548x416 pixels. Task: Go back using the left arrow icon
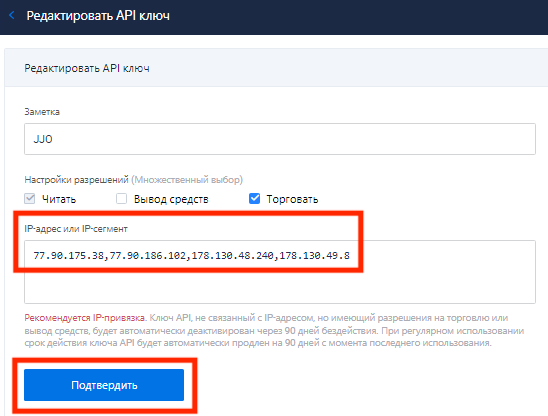(x=12, y=15)
